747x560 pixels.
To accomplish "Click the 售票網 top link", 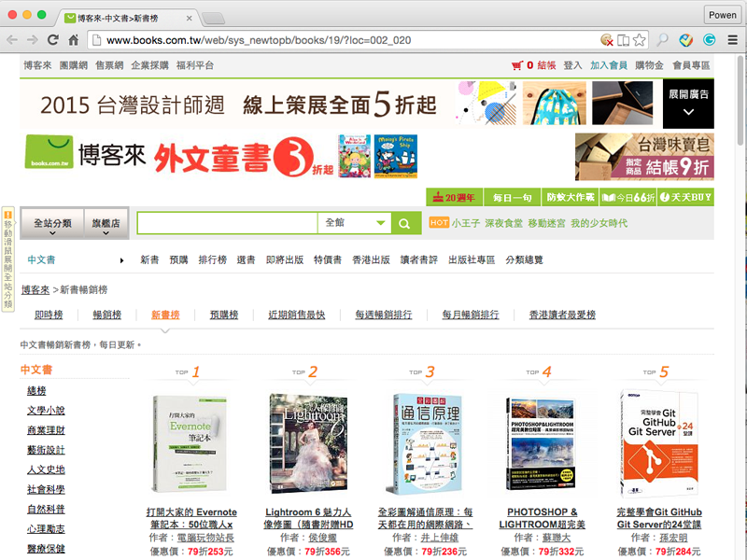I will 109,65.
